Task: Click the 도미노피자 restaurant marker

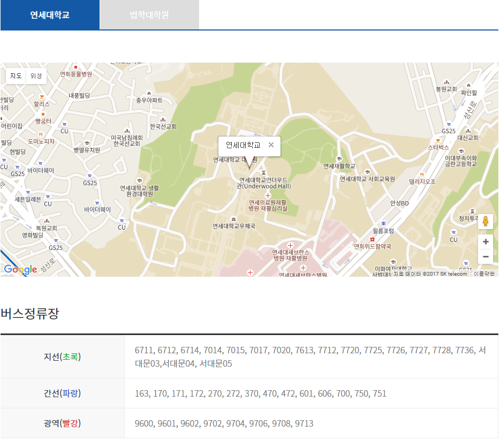Action: 41,134
